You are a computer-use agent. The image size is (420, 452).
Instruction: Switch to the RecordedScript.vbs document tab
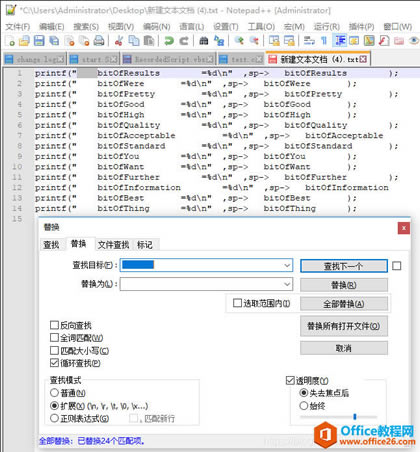[168, 59]
